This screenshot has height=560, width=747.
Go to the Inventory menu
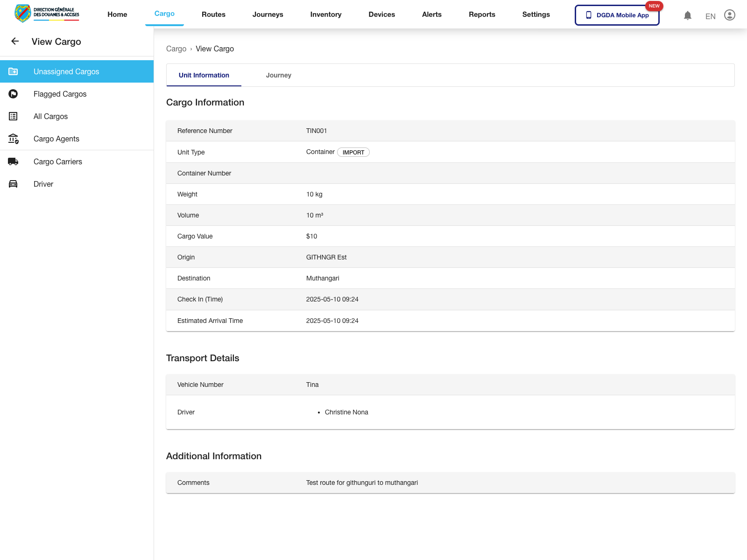325,14
